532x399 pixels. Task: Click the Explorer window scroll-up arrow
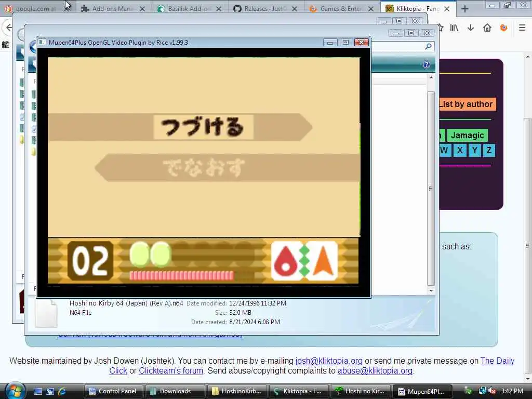click(x=431, y=78)
